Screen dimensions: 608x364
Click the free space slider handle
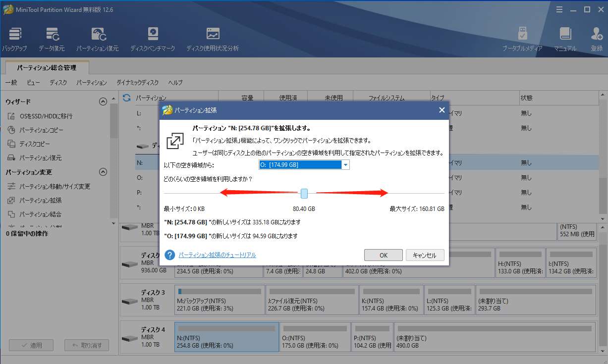point(304,193)
